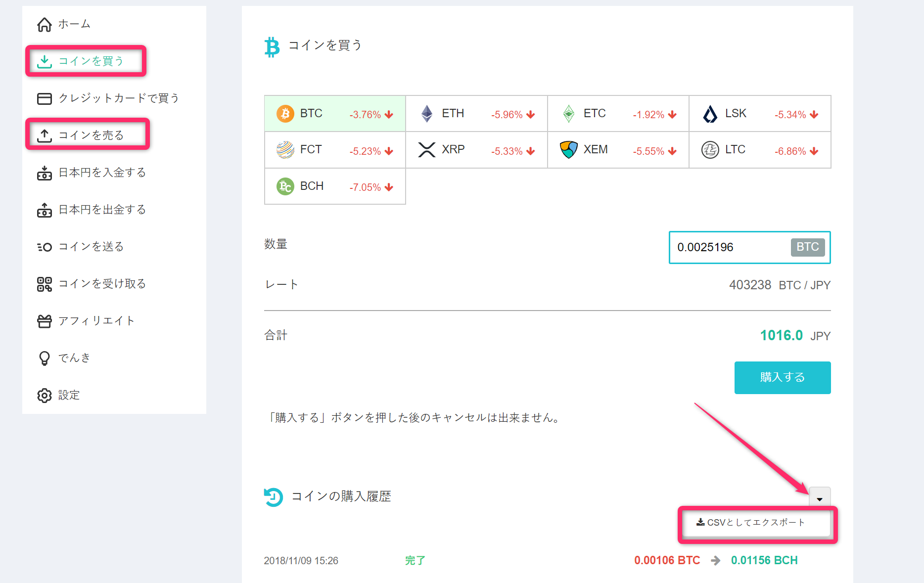Select the XRP coin tile

point(476,150)
